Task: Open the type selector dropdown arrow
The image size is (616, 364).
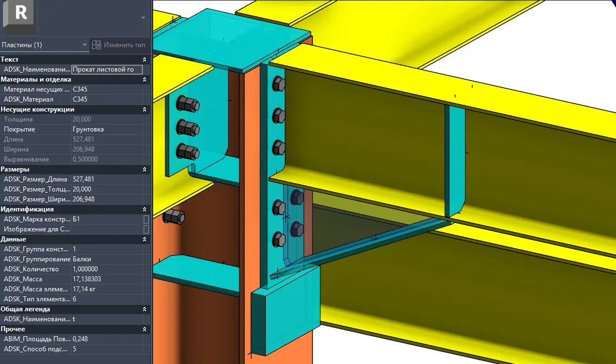Action: (143, 17)
